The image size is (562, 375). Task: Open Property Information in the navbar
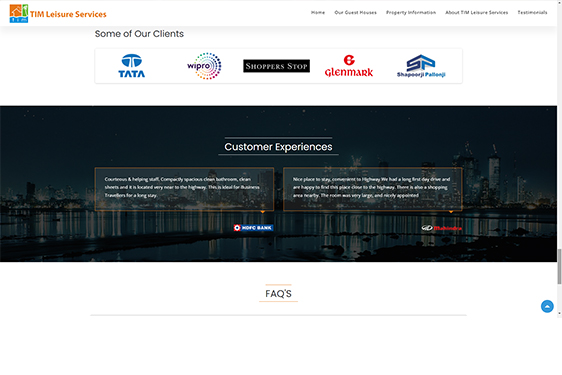point(411,13)
